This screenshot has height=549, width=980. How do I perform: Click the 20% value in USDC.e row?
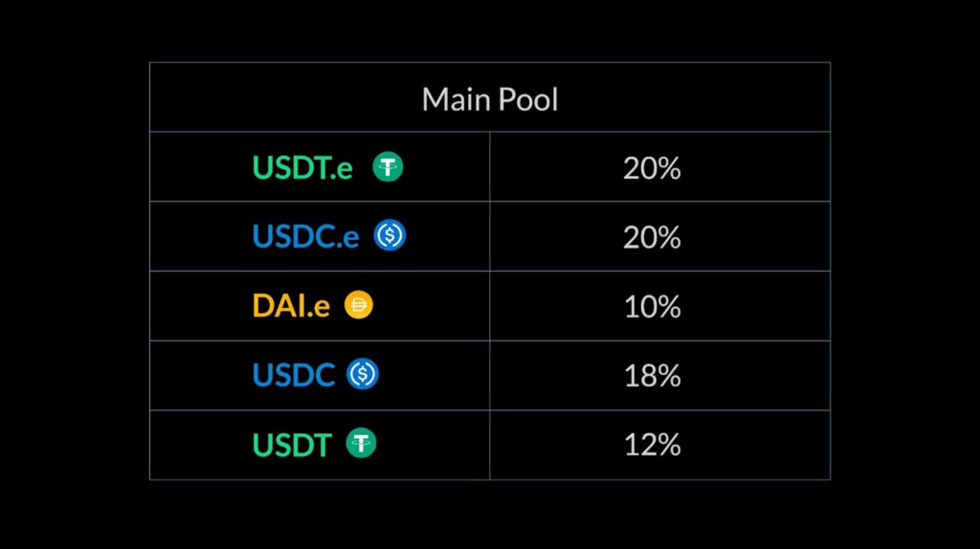click(652, 237)
